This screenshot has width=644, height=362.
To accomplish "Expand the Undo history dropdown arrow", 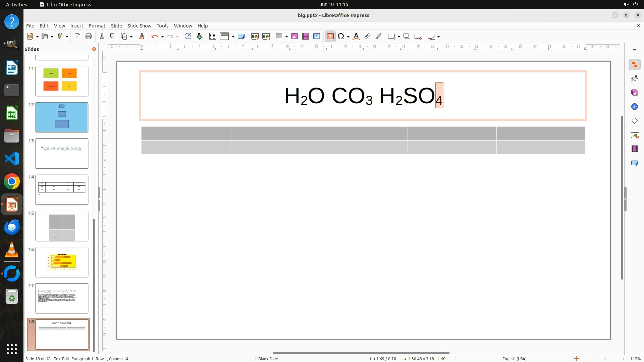I will pos(162,37).
